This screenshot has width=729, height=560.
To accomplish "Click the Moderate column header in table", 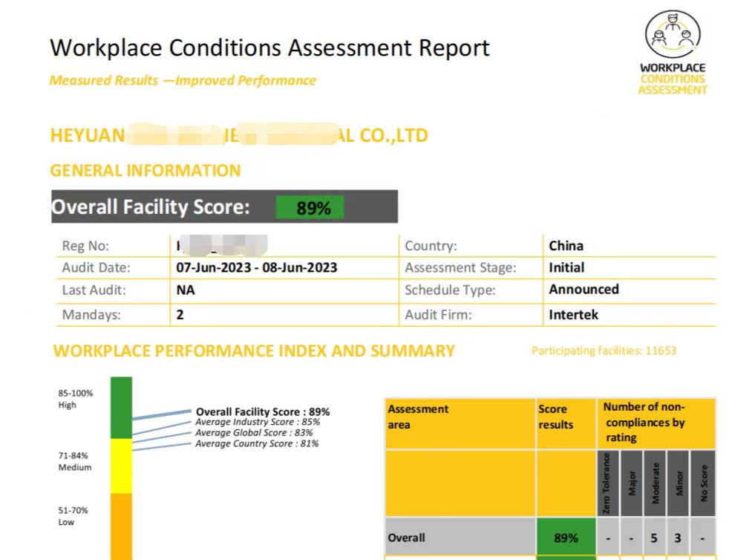I will click(656, 483).
